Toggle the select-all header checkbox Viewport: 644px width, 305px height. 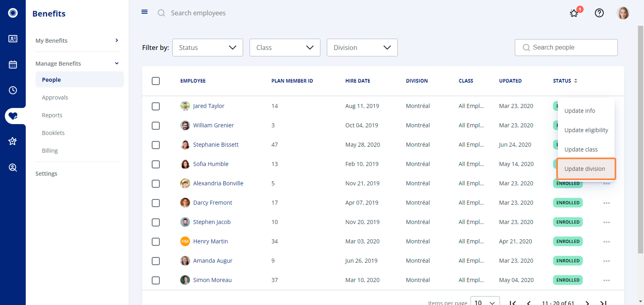pos(156,81)
